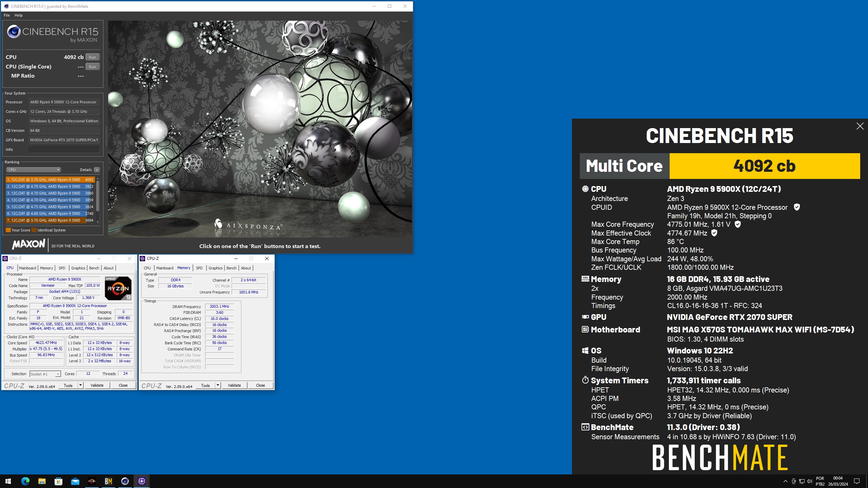
Task: Click the orange Your Score legend swatch
Action: [8, 230]
